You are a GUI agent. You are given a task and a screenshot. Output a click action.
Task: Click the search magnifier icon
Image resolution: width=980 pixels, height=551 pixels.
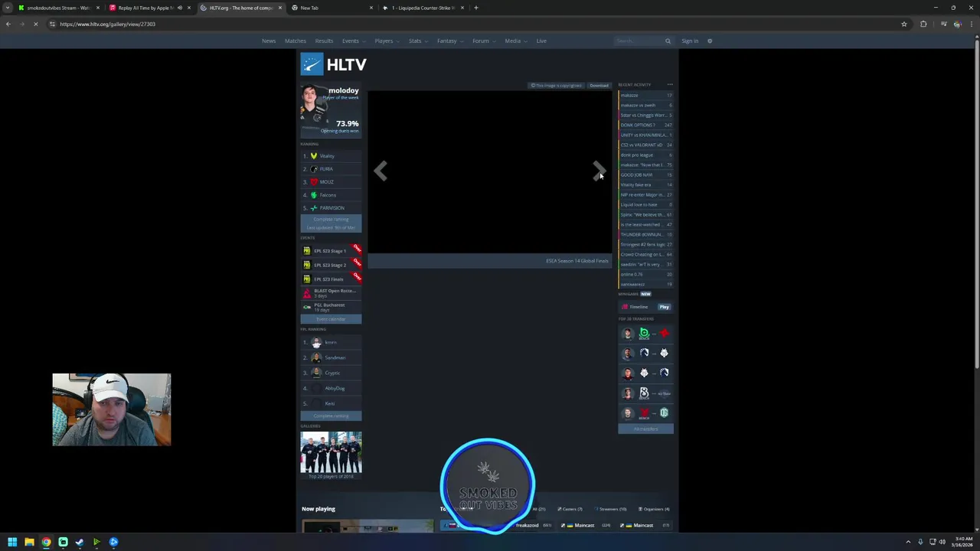[x=668, y=41]
